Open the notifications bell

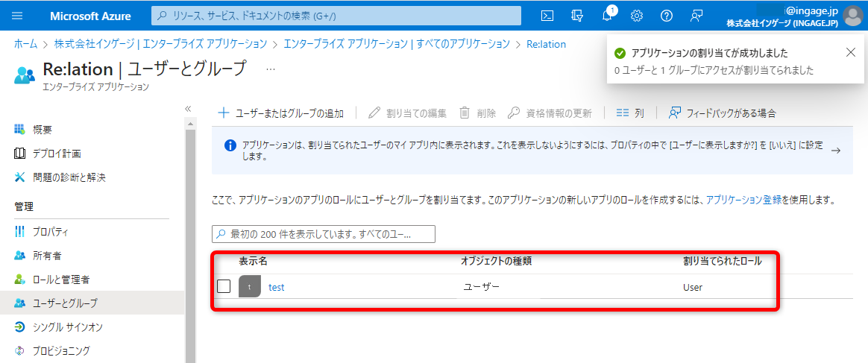608,16
